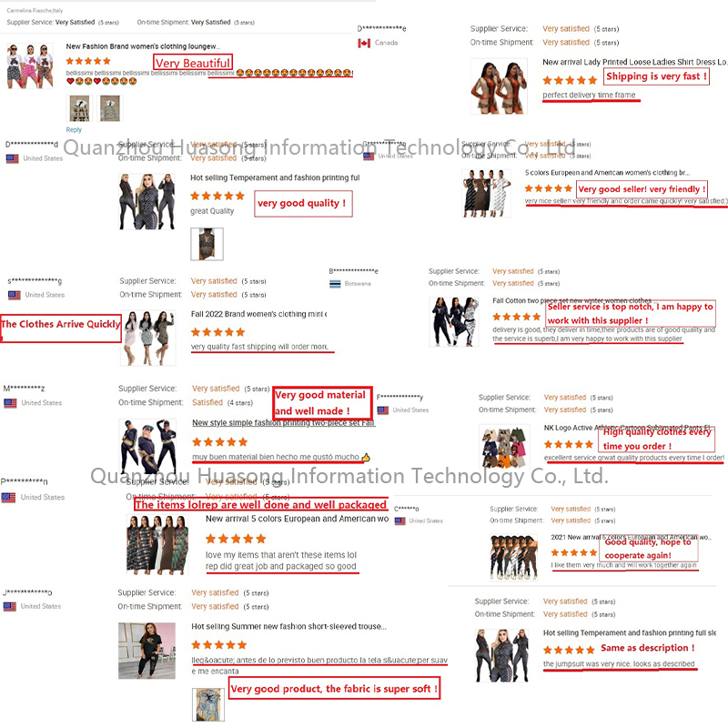Open the Lady Printed Loose Shirt Dress image
The image size is (728, 728).
(x=499, y=86)
